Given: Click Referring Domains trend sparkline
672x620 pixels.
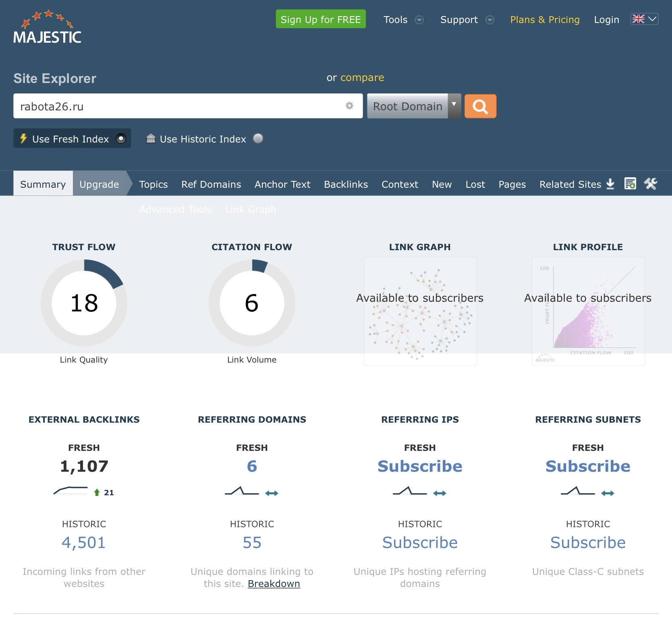Looking at the screenshot, I should point(242,491).
